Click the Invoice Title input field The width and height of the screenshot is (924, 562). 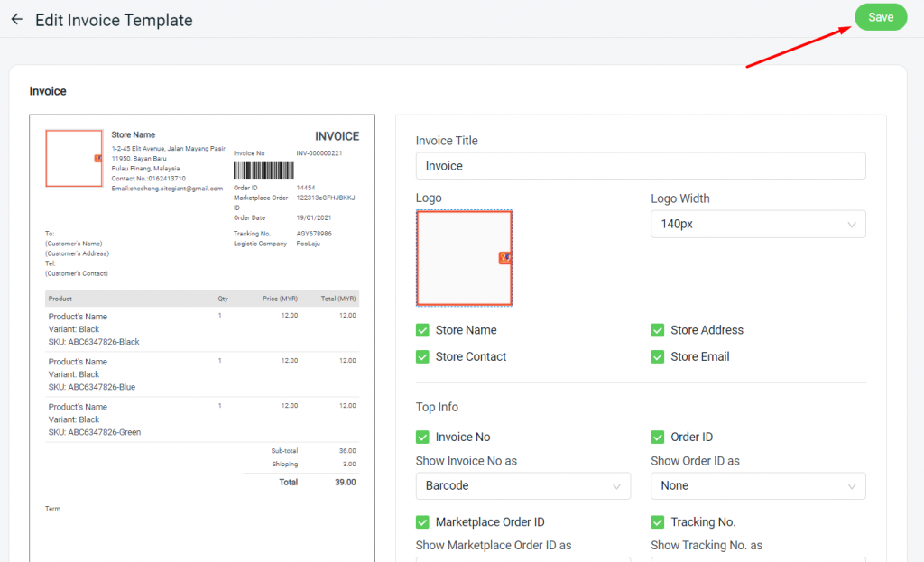tap(640, 166)
